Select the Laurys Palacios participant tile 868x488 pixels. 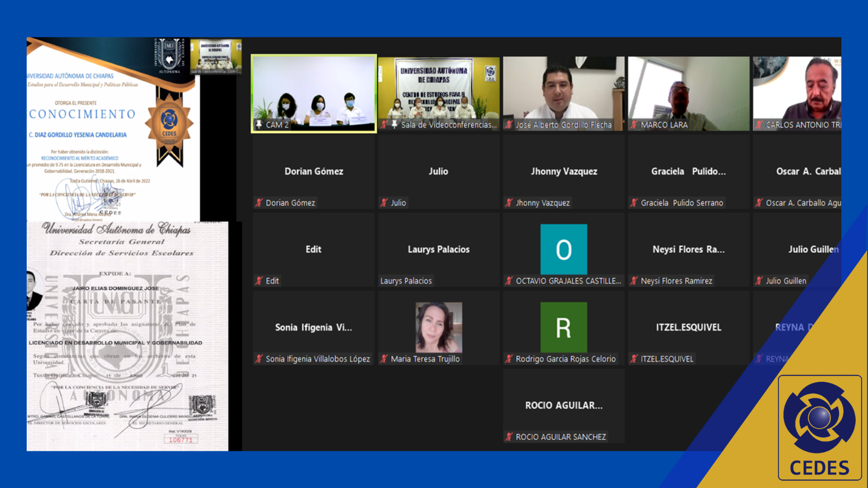coord(439,250)
